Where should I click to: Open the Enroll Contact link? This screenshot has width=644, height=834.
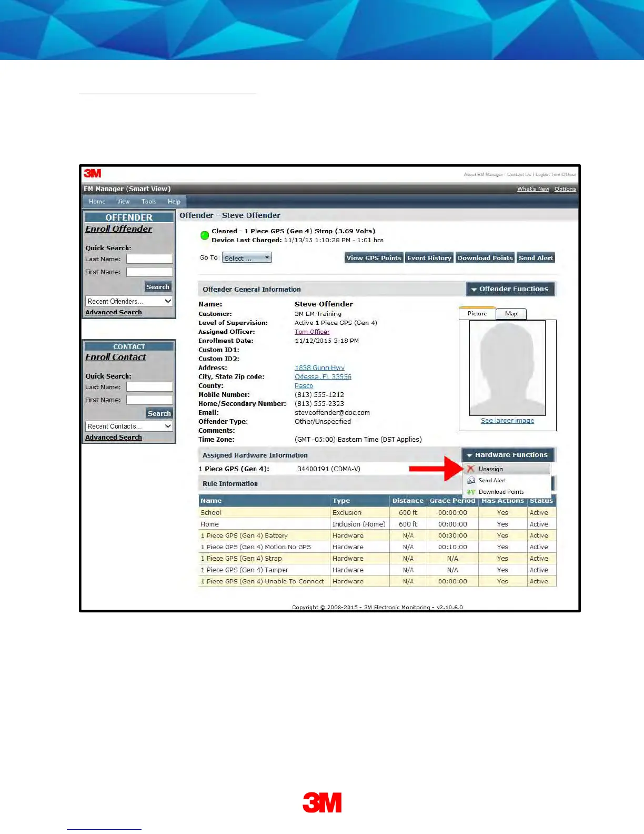tap(116, 357)
